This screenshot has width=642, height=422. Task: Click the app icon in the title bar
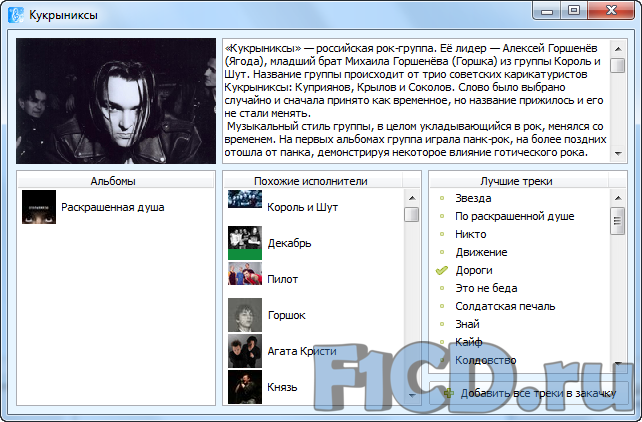(16, 15)
